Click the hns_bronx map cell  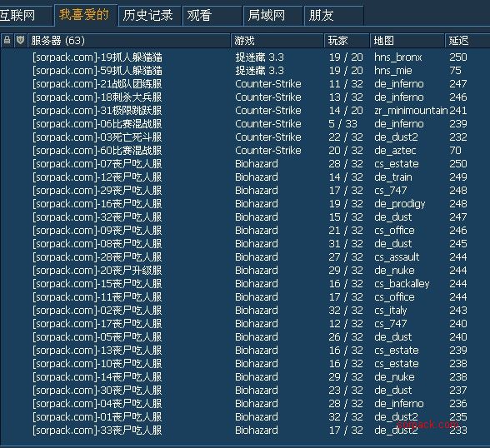(x=398, y=57)
